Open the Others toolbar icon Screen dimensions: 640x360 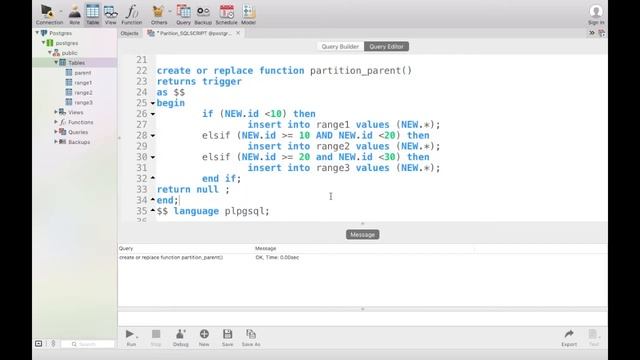(158, 12)
